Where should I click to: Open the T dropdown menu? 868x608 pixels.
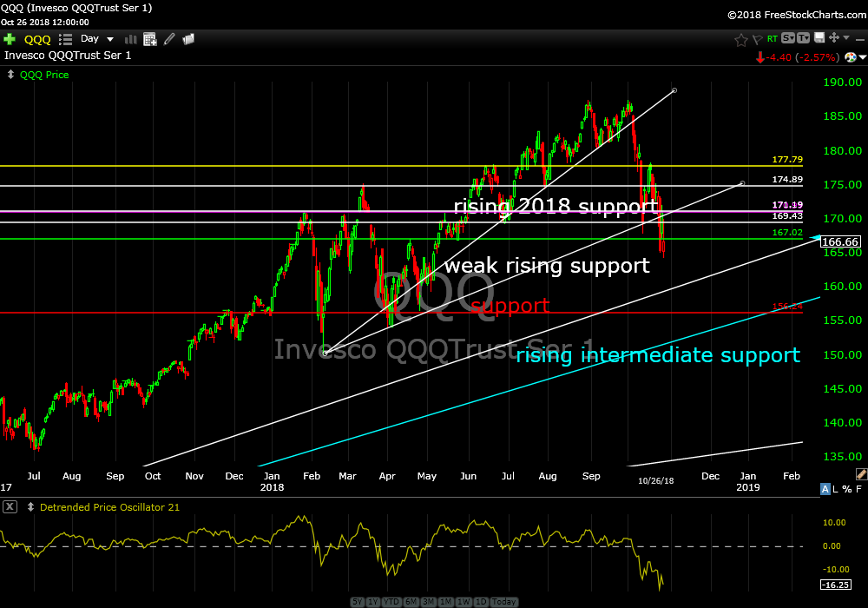(x=805, y=39)
